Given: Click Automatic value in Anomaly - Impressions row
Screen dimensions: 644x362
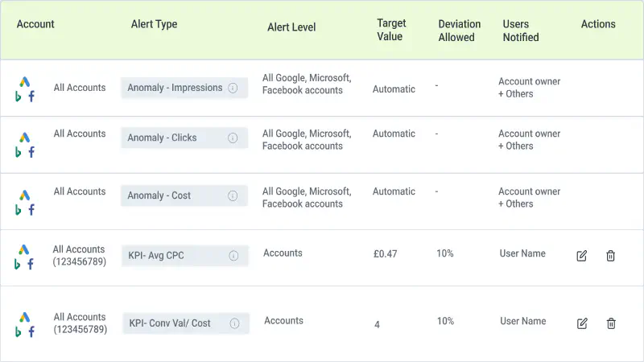Looking at the screenshot, I should point(394,89).
